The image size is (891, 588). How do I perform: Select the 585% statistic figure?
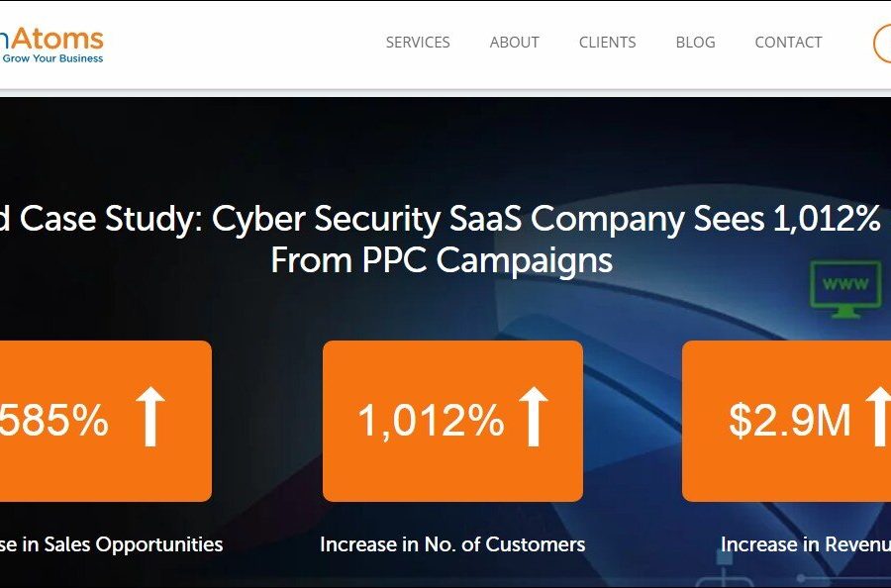[x=54, y=421]
